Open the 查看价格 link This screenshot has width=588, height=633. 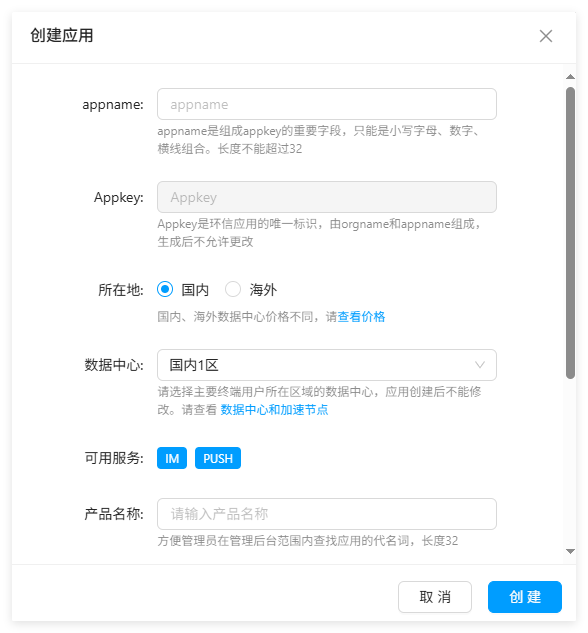pos(361,317)
